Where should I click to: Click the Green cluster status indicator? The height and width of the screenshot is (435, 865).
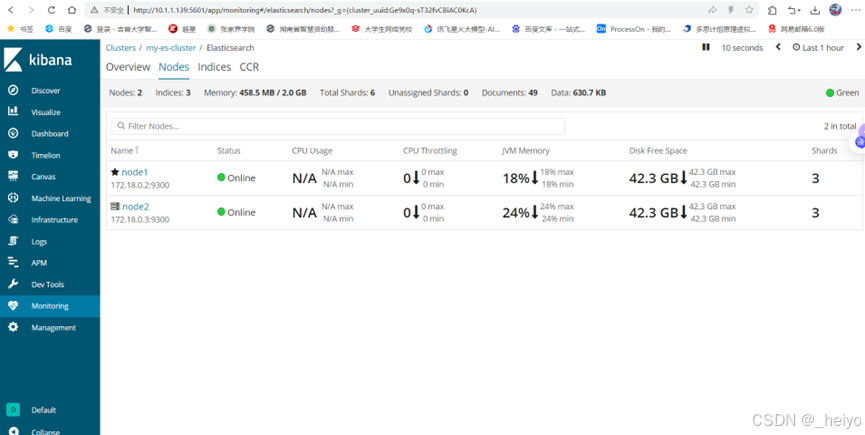[842, 93]
